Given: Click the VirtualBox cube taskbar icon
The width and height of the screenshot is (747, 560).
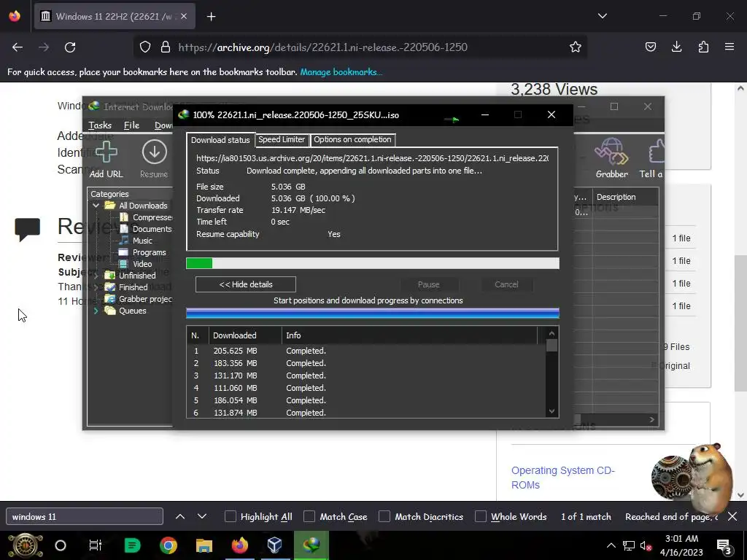Looking at the screenshot, I should [x=275, y=545].
